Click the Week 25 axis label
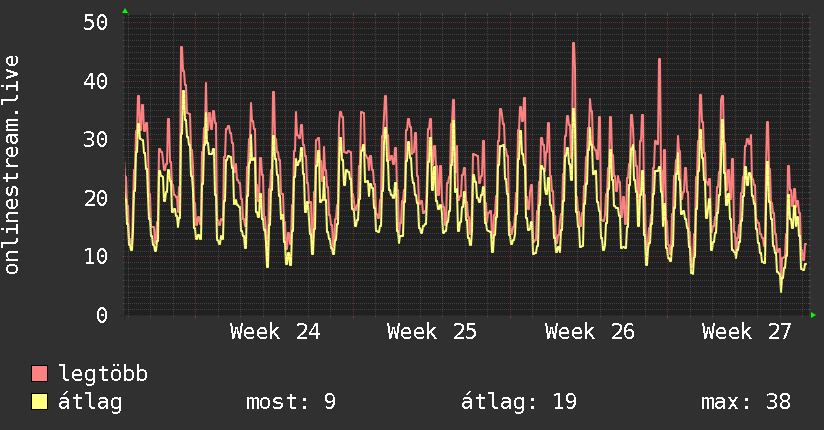The height and width of the screenshot is (430, 824). coord(432,332)
